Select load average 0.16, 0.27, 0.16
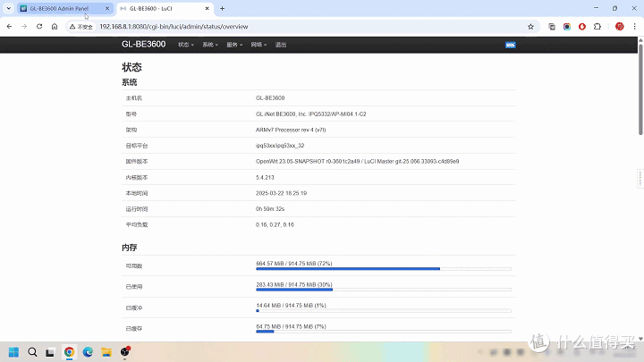 275,225
